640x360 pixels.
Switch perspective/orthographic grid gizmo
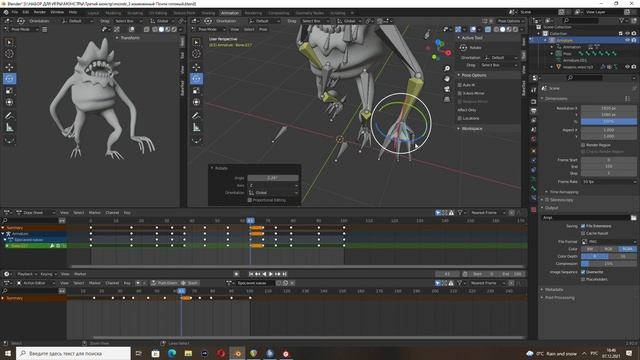[447, 99]
